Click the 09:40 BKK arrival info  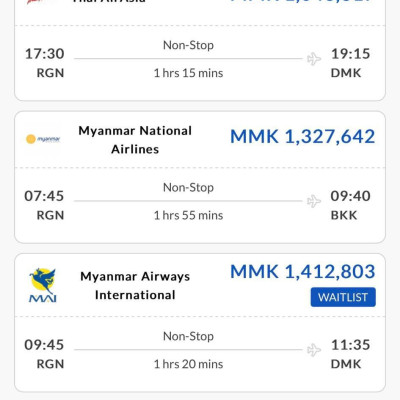[350, 205]
